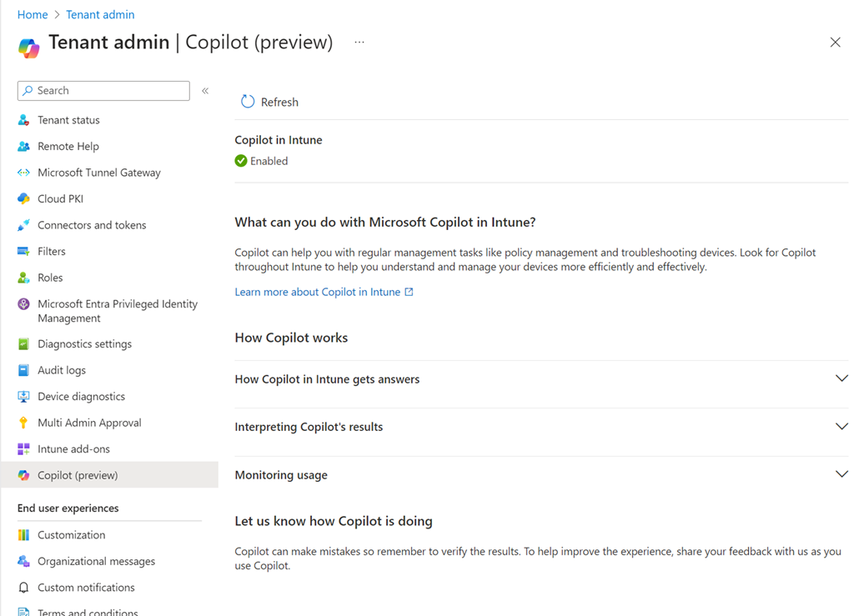Click the Tenant status icon in sidebar
The image size is (854, 616).
[23, 120]
